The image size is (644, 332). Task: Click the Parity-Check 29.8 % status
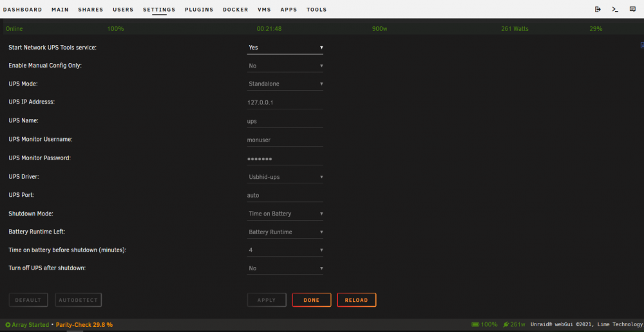coord(84,325)
